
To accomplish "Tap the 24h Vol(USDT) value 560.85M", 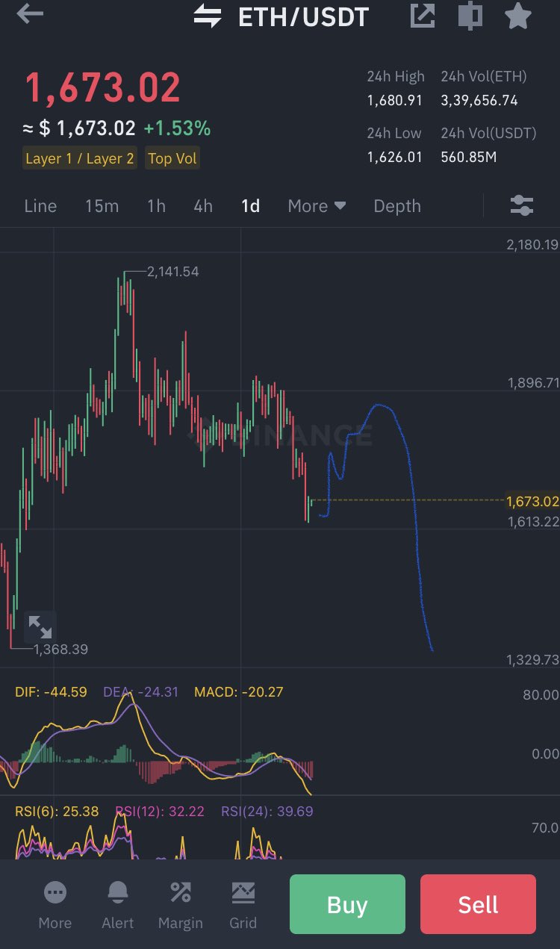I will tap(469, 157).
